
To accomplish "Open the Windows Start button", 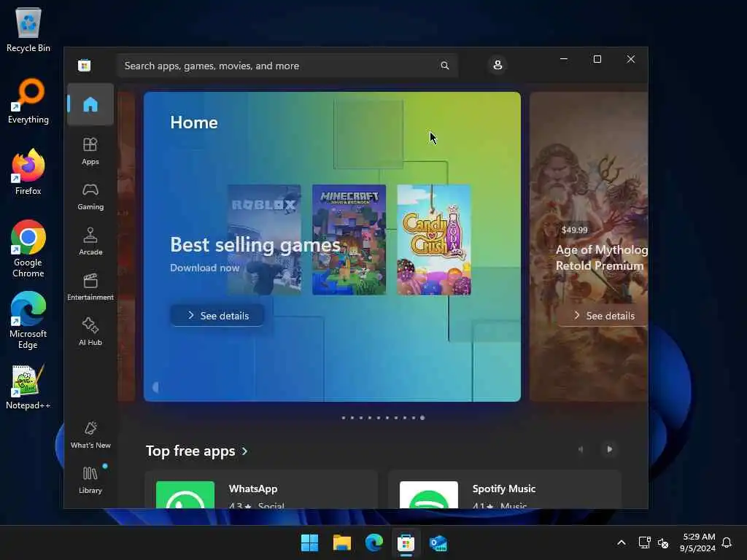I will pos(309,542).
